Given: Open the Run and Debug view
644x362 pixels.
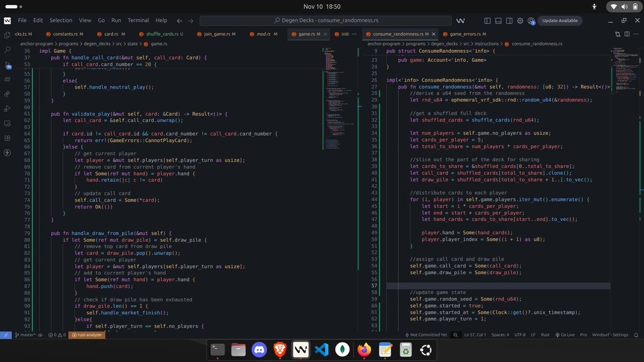Looking at the screenshot, I should pos(8,108).
